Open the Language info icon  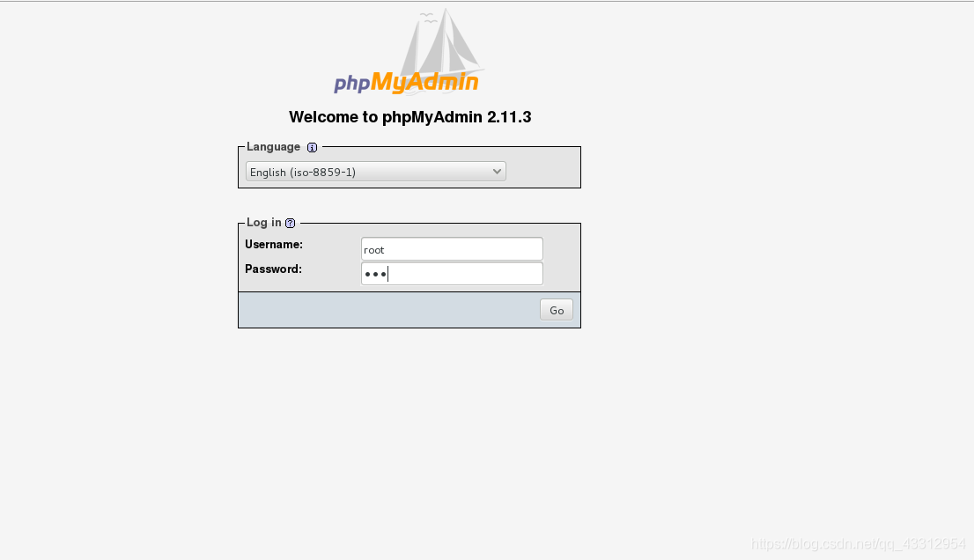(x=312, y=148)
